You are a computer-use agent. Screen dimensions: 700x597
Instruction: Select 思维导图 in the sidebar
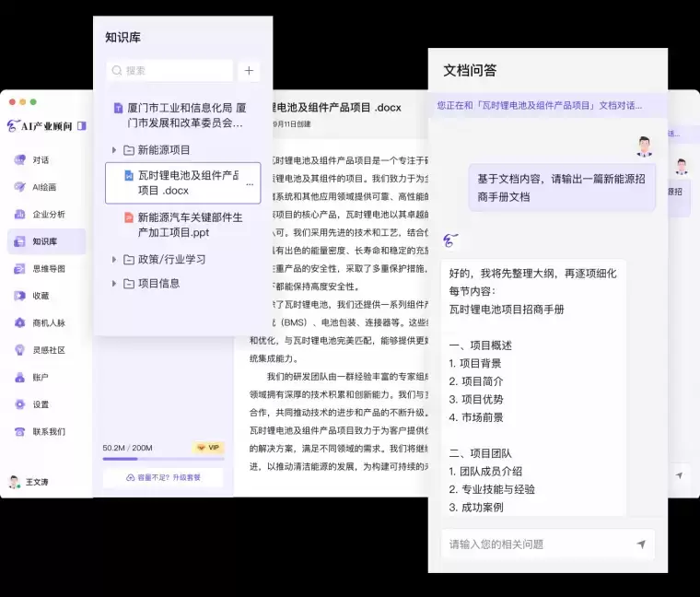coord(48,269)
